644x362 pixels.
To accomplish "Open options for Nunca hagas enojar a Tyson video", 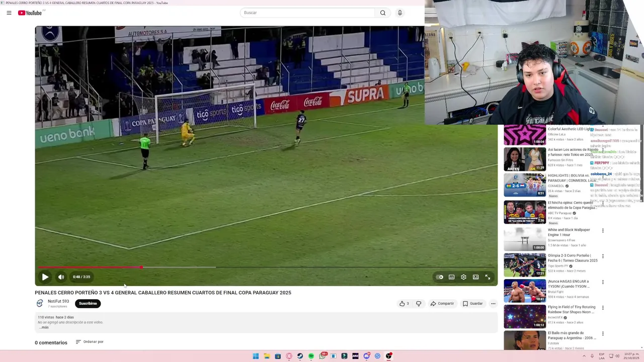I will tap(603, 282).
